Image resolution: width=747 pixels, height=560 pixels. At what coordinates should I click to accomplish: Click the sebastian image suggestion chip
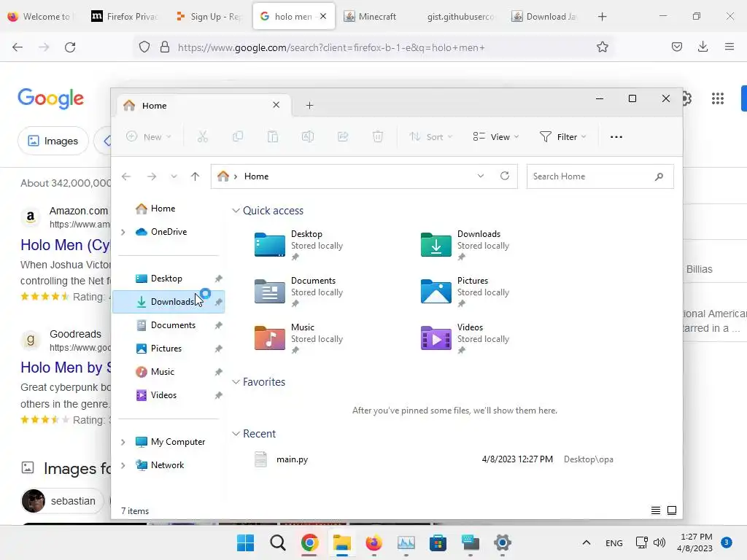pos(63,501)
